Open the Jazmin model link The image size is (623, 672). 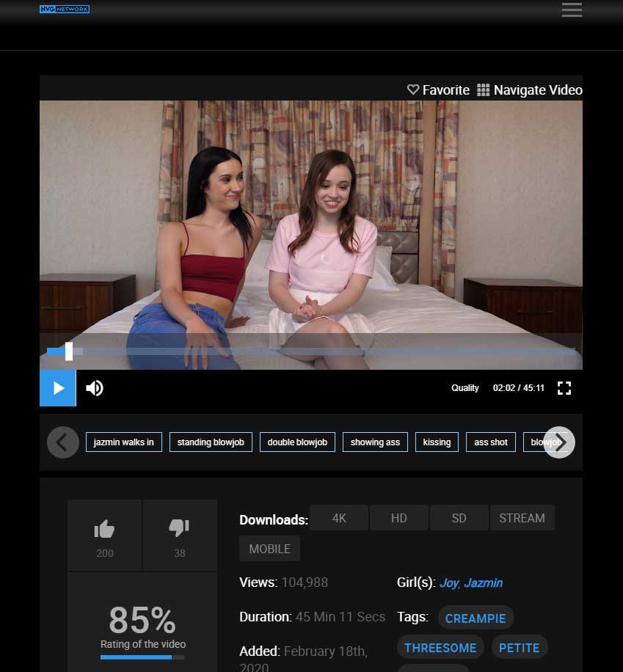[484, 582]
